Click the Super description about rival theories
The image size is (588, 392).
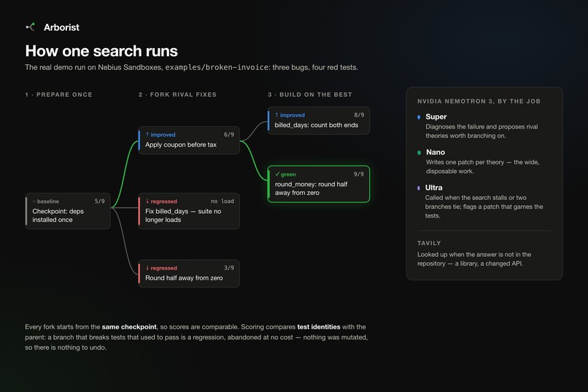click(x=481, y=131)
